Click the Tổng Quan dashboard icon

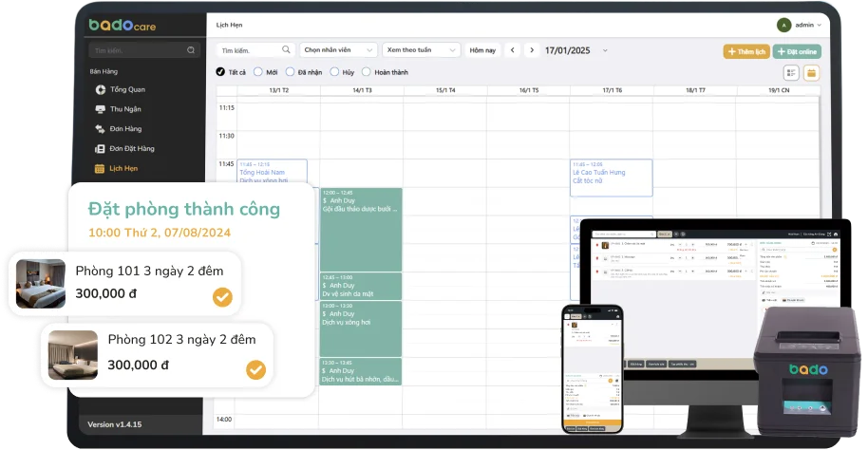point(101,89)
